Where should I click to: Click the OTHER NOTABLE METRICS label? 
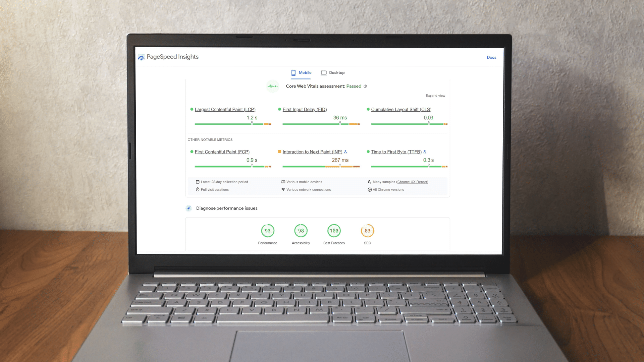pos(210,140)
